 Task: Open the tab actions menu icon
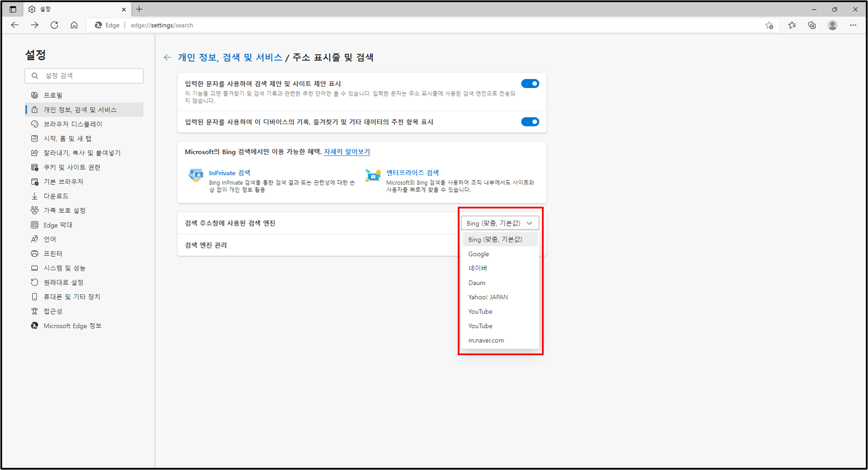[x=13, y=9]
